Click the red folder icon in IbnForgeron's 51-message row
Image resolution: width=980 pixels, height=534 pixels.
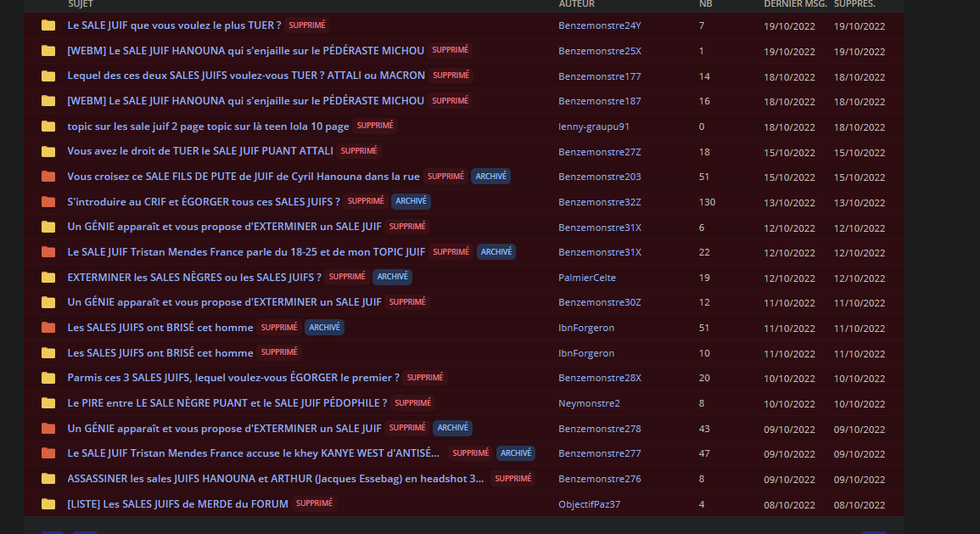pyautogui.click(x=48, y=328)
